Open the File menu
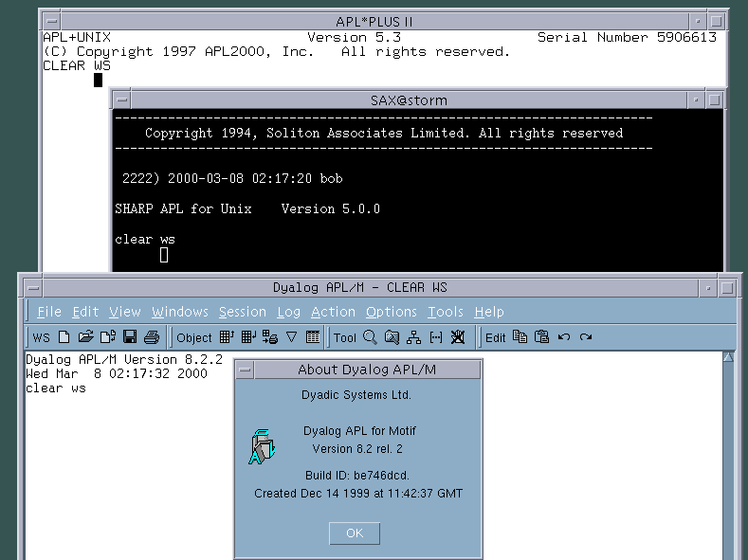 49,312
